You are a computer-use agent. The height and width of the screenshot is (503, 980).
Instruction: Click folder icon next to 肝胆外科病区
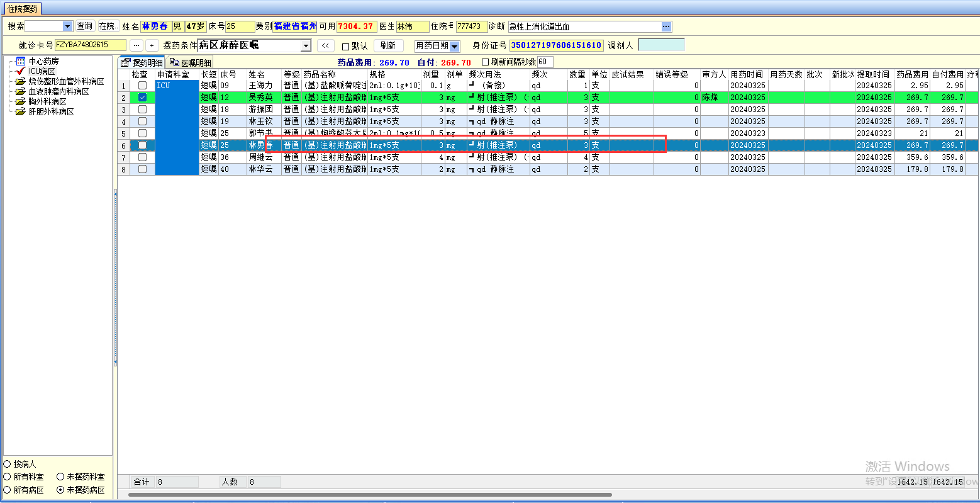click(21, 111)
